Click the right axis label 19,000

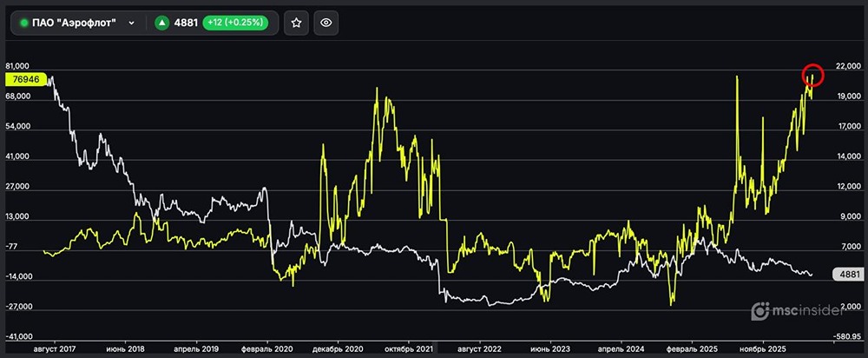pos(849,97)
